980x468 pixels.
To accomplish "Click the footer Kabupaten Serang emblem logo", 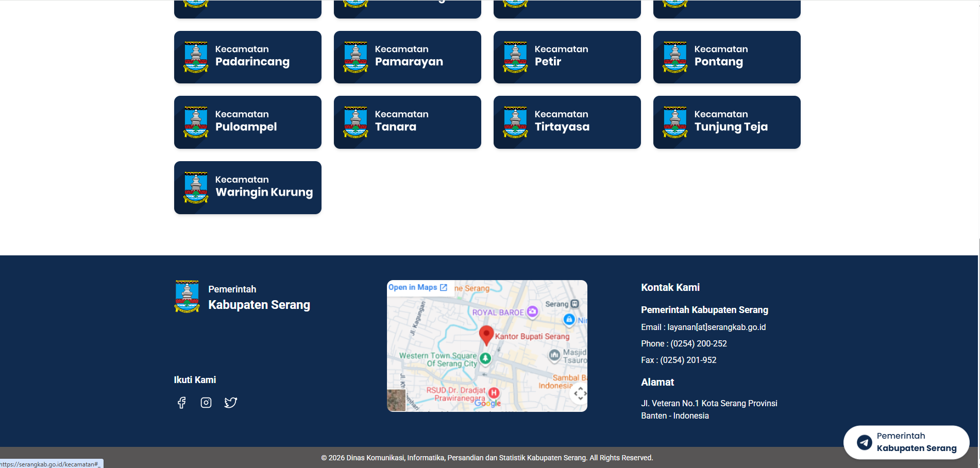I will click(187, 297).
